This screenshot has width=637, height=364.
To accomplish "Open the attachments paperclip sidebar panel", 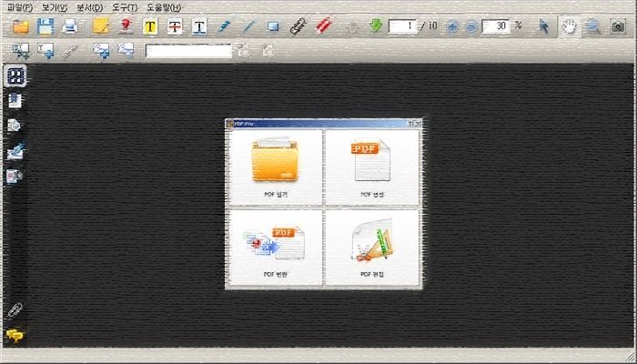I will [x=15, y=310].
